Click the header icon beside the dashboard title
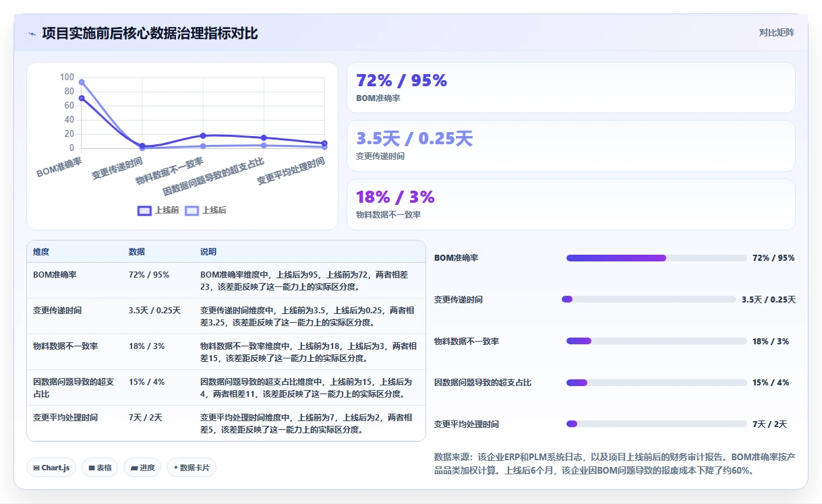The width and height of the screenshot is (822, 504). click(32, 34)
